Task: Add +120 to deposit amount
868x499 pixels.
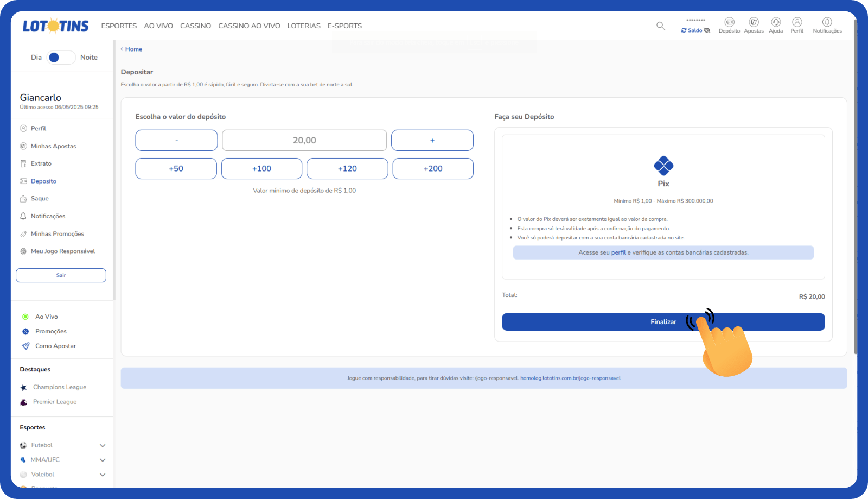Action: [347, 168]
